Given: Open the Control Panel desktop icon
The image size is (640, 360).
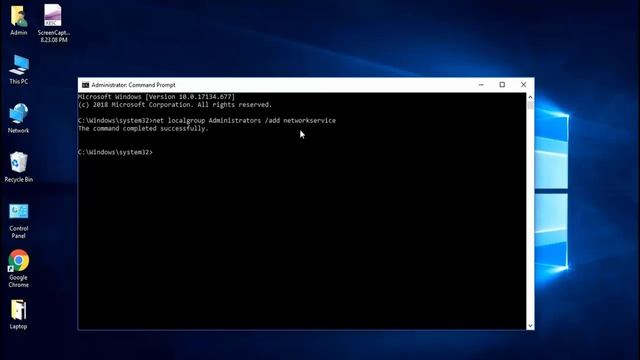Looking at the screenshot, I should 19,221.
